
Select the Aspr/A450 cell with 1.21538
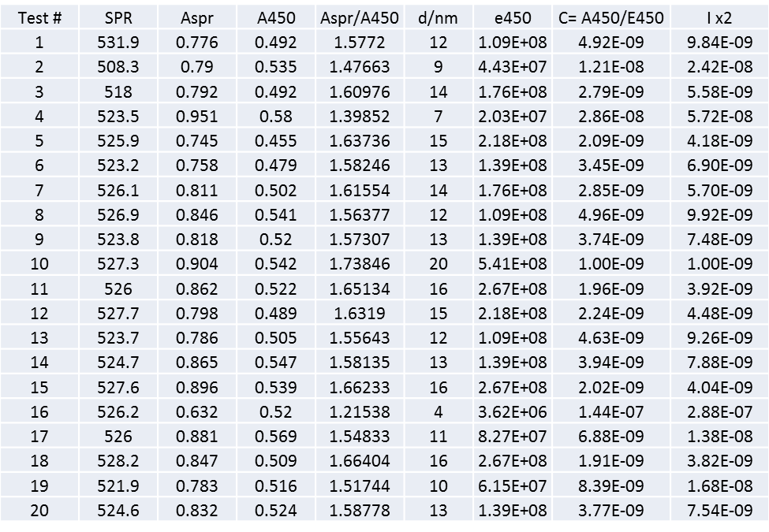[360, 411]
